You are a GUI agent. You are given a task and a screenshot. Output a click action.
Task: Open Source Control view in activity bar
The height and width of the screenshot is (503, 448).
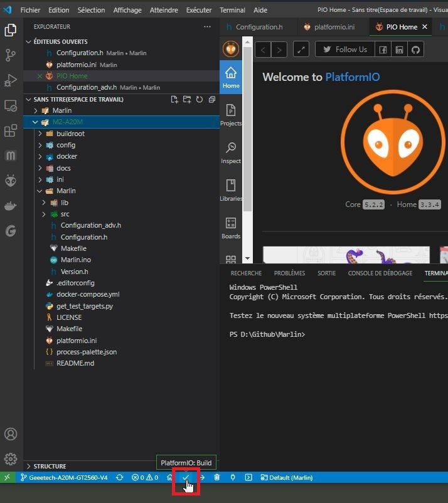pos(10,55)
